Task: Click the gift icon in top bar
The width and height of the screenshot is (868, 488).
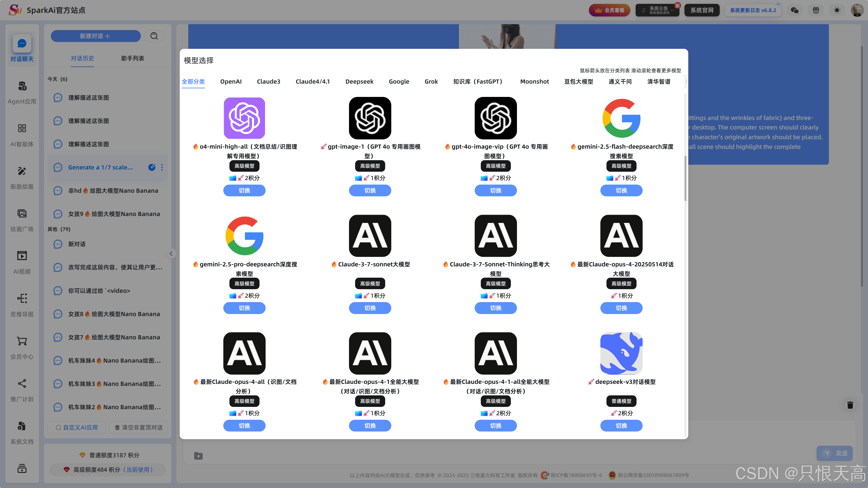Action: 816,10
